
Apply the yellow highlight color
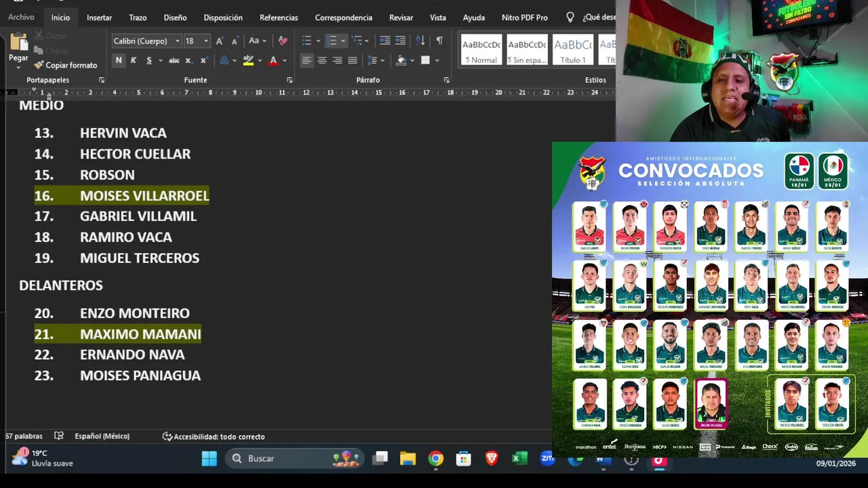pyautogui.click(x=248, y=60)
